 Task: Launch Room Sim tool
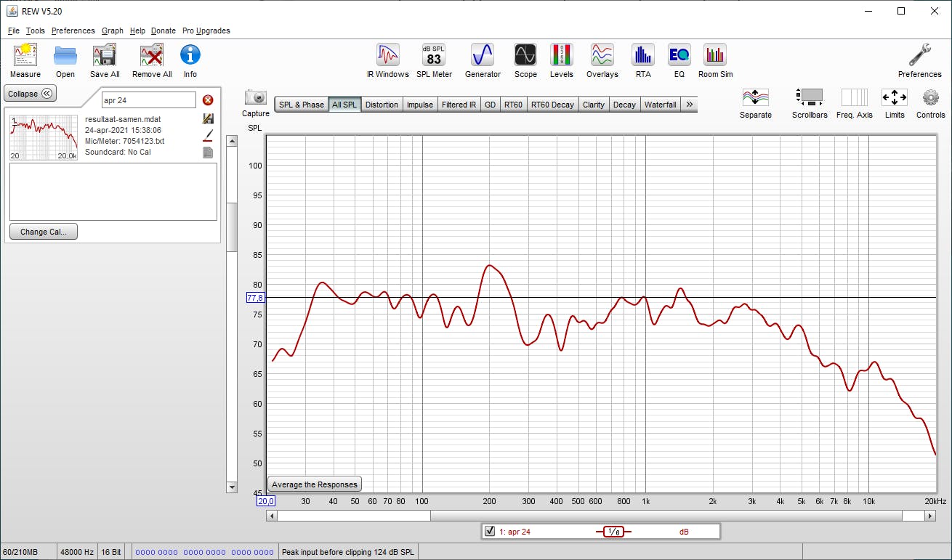click(715, 56)
